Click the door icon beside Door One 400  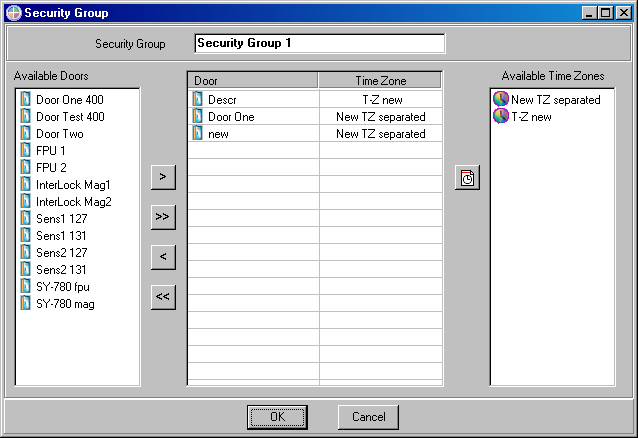pos(26,100)
